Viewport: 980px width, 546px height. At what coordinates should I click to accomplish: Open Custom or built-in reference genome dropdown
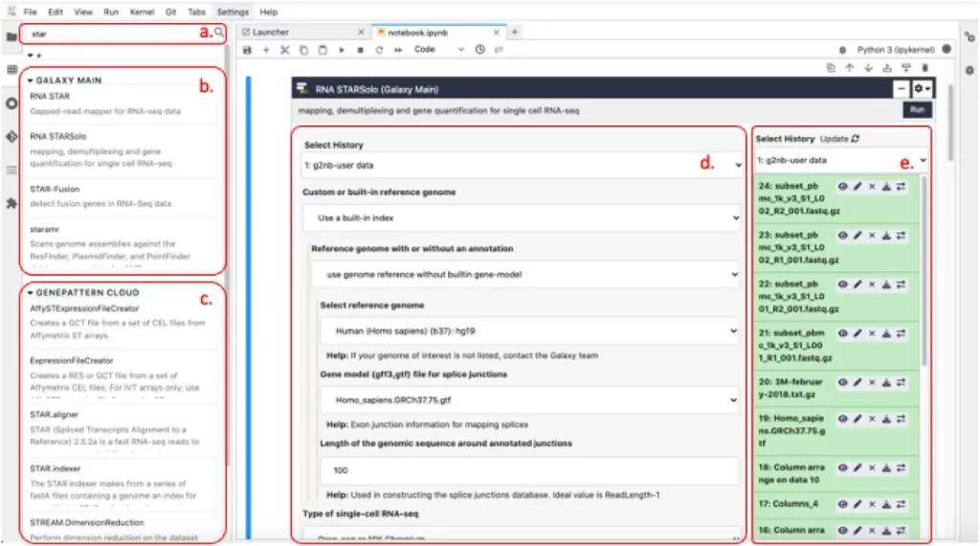(x=523, y=217)
